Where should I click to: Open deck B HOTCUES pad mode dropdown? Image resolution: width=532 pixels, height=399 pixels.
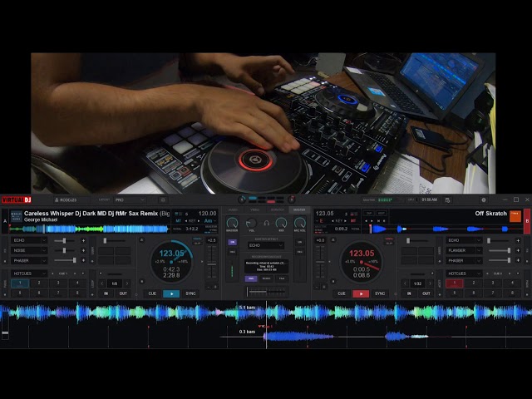coord(464,273)
